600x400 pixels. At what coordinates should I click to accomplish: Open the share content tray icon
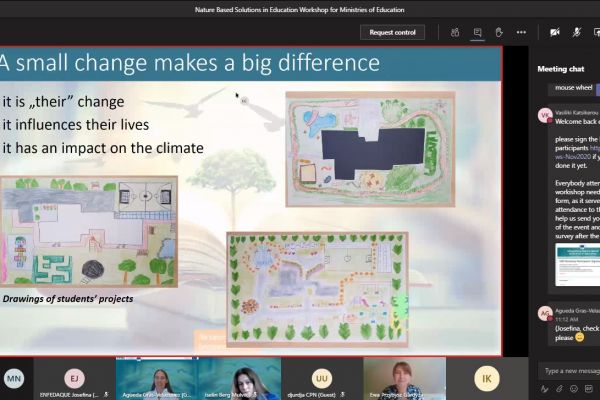pyautogui.click(x=597, y=33)
